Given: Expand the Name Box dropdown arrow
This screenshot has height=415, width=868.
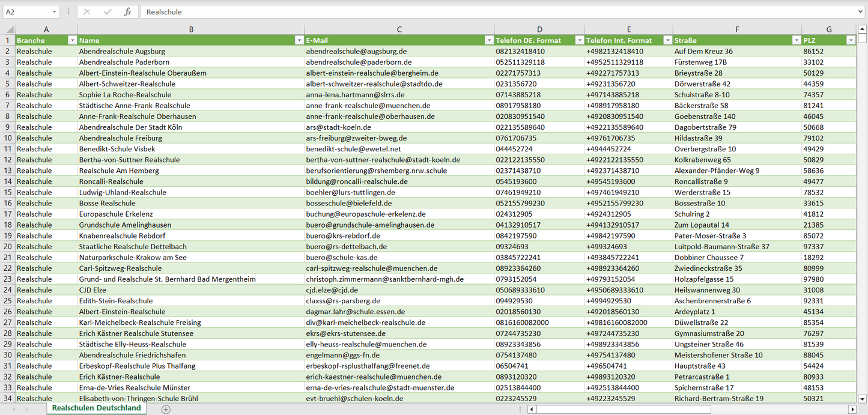Looking at the screenshot, I should 55,12.
